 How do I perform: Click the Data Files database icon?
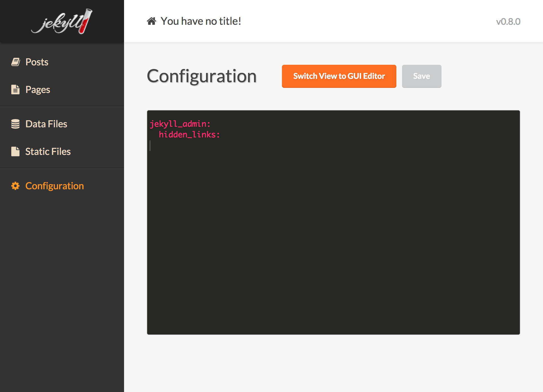pyautogui.click(x=15, y=124)
